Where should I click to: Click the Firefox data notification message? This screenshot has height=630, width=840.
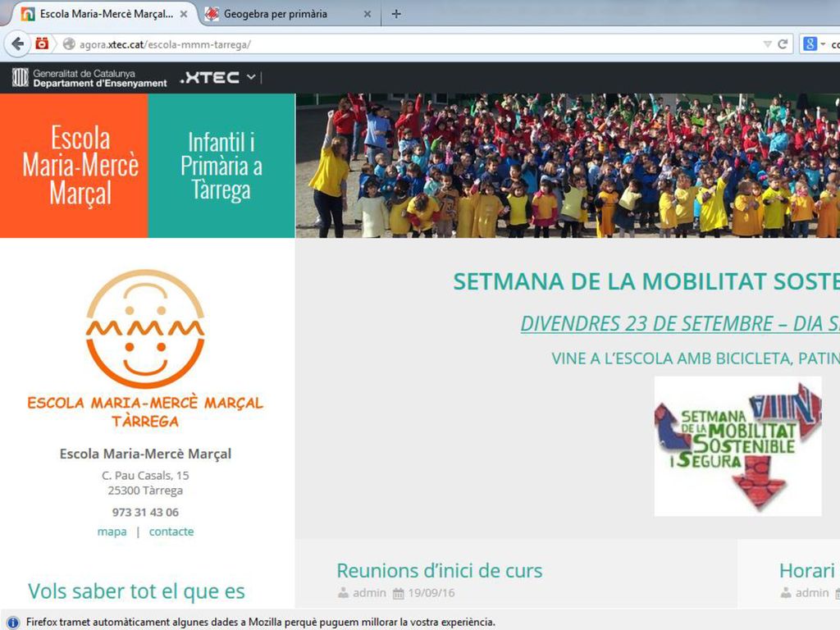coord(260,622)
